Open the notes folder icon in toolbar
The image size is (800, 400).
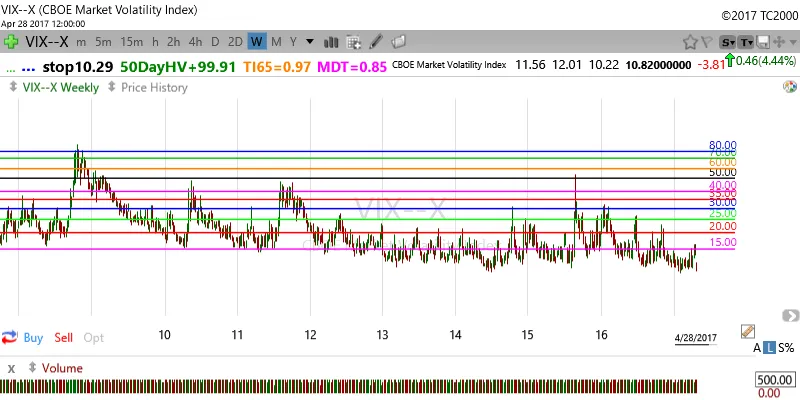tap(398, 41)
